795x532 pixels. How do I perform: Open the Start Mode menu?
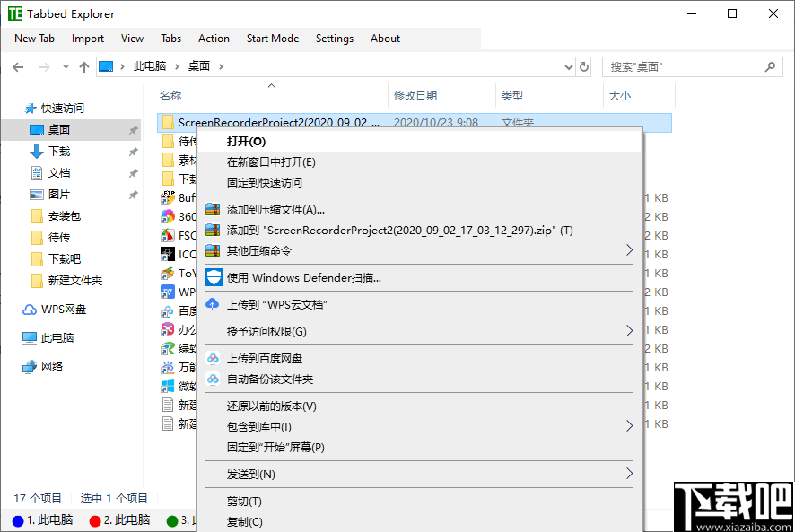(272, 39)
